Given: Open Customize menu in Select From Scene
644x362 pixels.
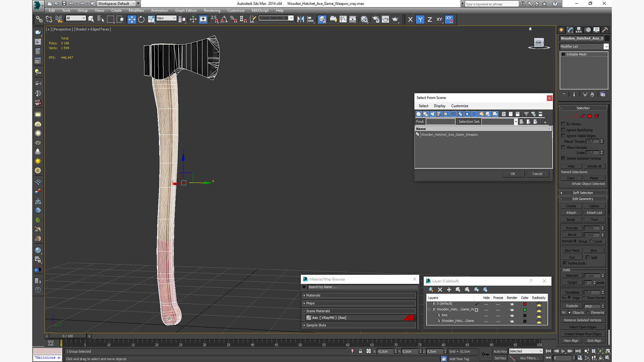Looking at the screenshot, I should [460, 106].
